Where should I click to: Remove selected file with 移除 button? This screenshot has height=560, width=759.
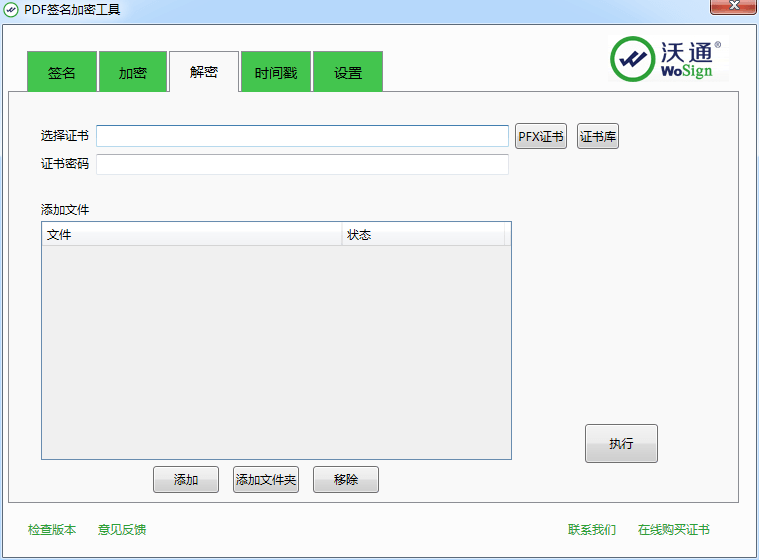pyautogui.click(x=346, y=480)
